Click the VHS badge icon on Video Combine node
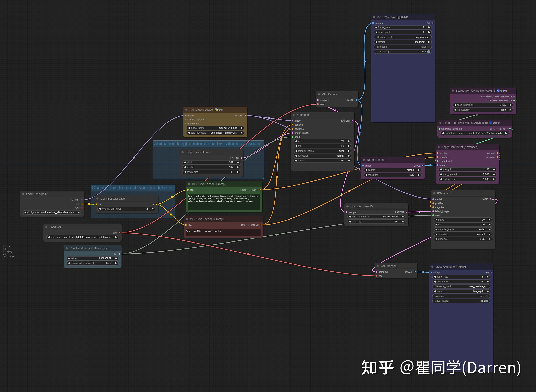 (x=399, y=17)
